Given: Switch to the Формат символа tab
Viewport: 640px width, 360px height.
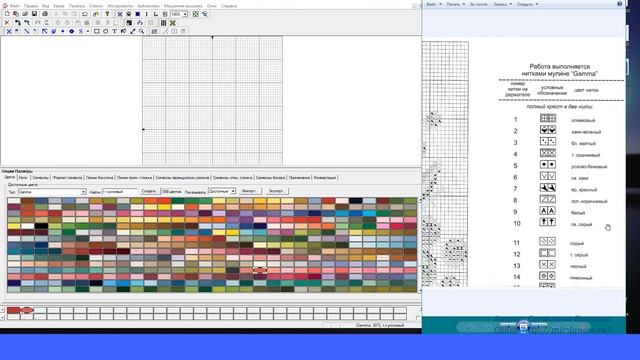Looking at the screenshot, I should (x=67, y=178).
